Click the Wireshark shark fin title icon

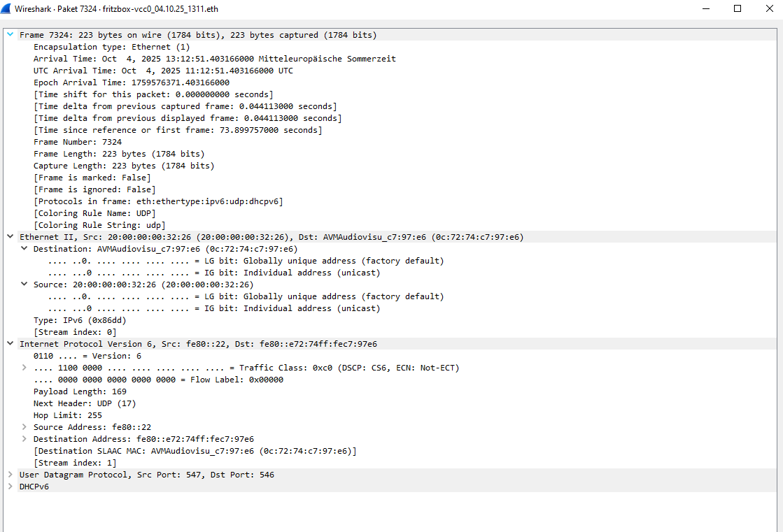(6, 8)
